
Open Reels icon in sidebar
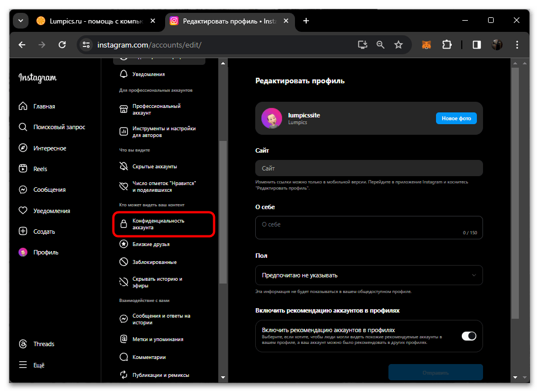pos(23,169)
